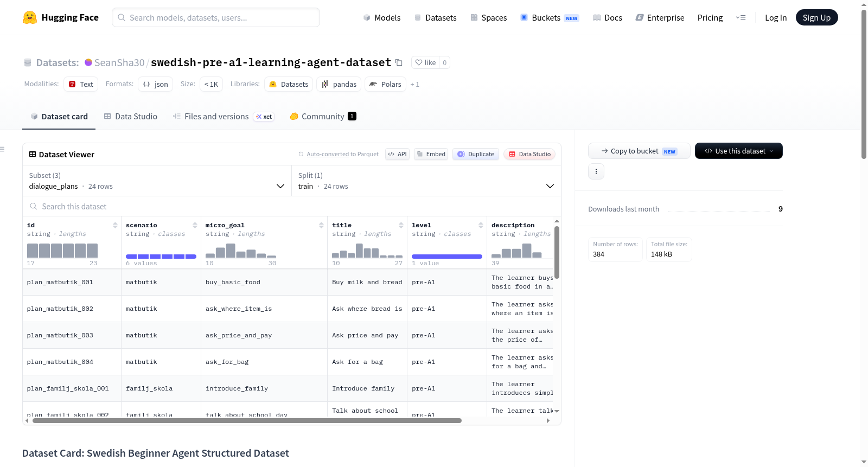This screenshot has width=868, height=467.
Task: Select the plan_matbutik_001 cell
Action: point(72,282)
